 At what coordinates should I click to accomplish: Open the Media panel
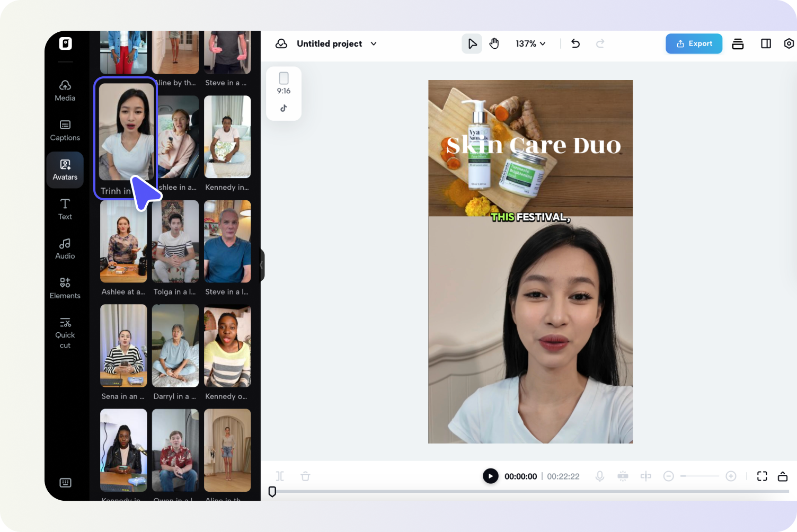pos(65,91)
